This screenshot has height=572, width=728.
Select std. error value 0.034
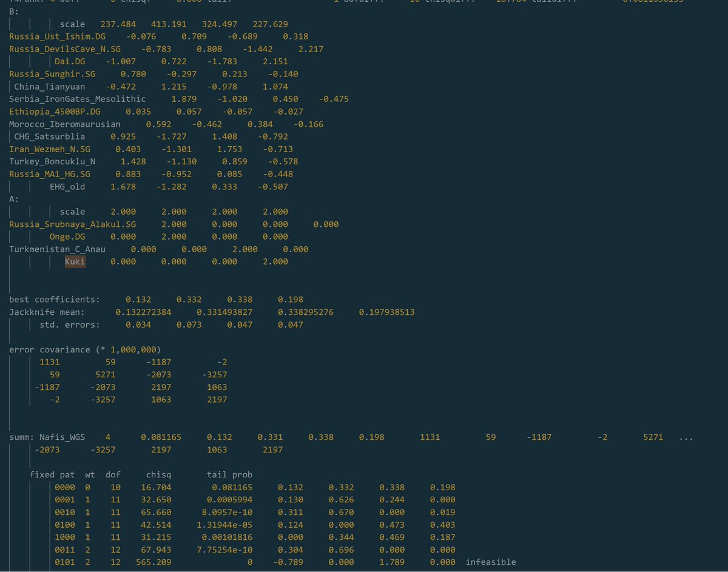coord(138,325)
